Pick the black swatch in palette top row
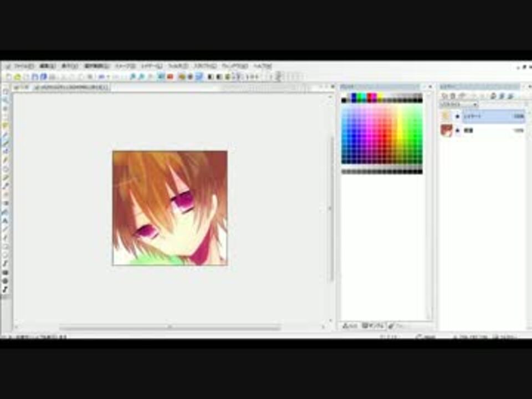This screenshot has height=399, width=532. tap(344, 99)
